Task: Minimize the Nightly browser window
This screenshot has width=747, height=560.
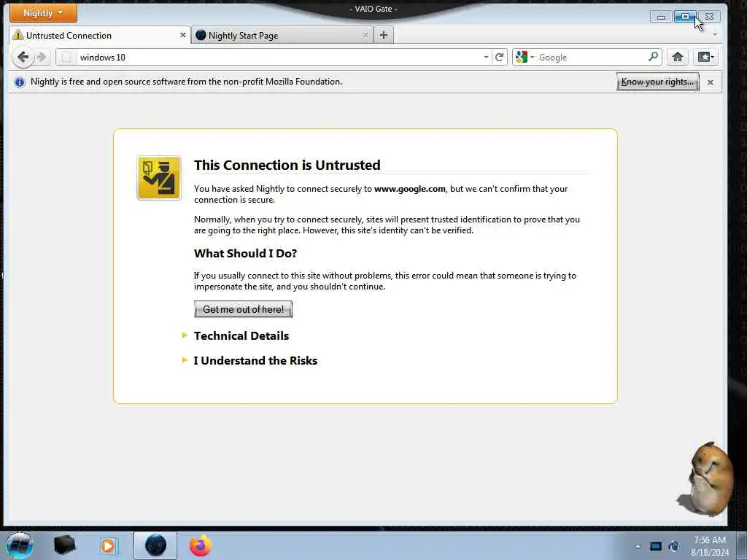Action: [661, 17]
